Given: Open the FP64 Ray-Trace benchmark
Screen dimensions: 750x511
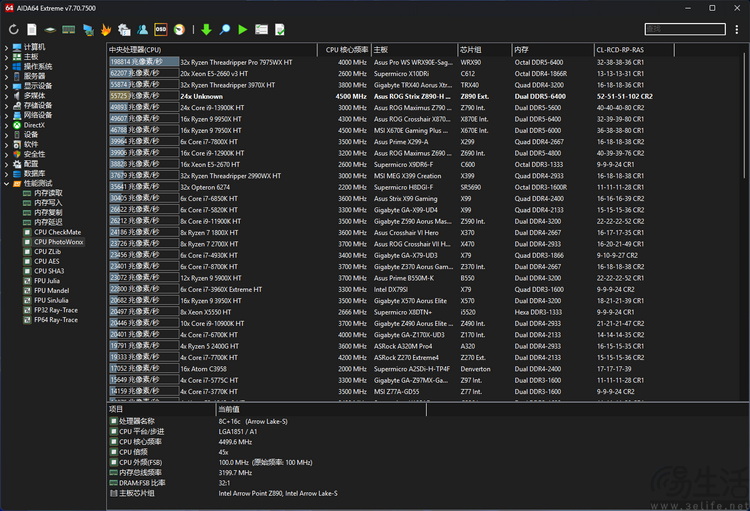Looking at the screenshot, I should coord(55,320).
